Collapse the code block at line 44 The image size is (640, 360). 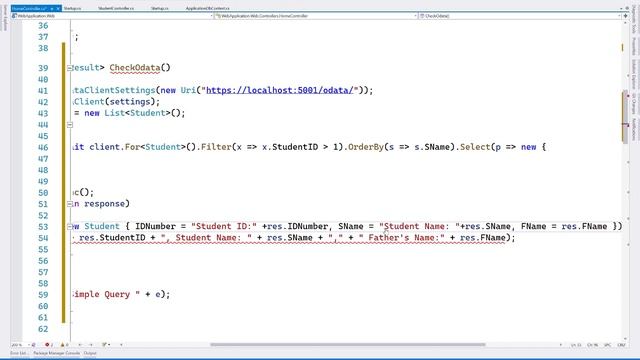click(x=70, y=124)
